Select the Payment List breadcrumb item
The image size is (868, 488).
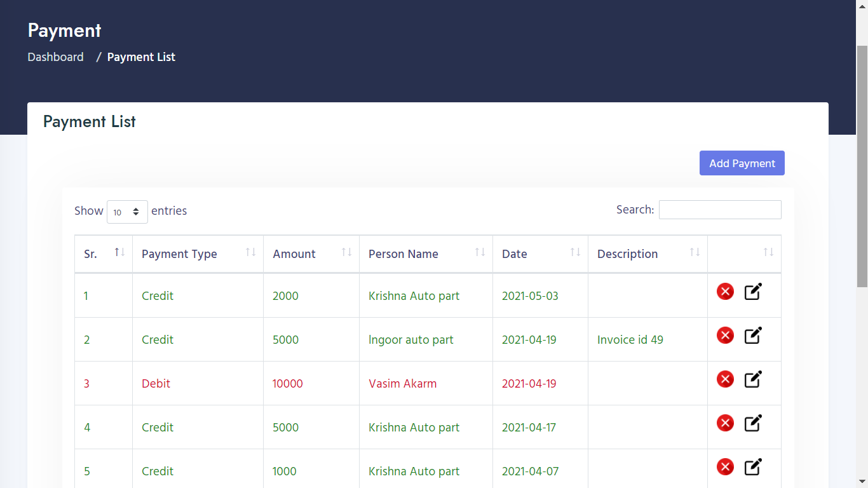141,57
